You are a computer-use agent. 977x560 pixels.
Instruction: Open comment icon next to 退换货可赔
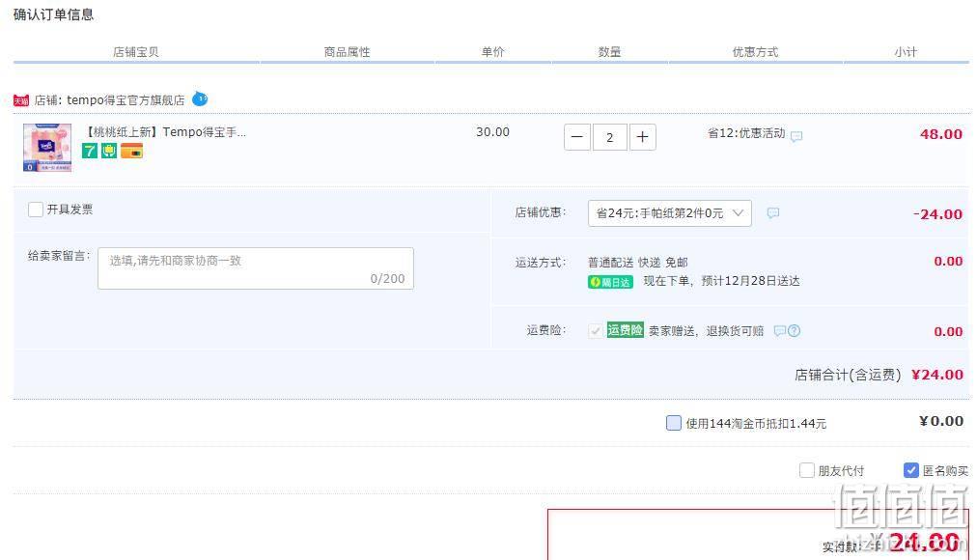tap(779, 331)
